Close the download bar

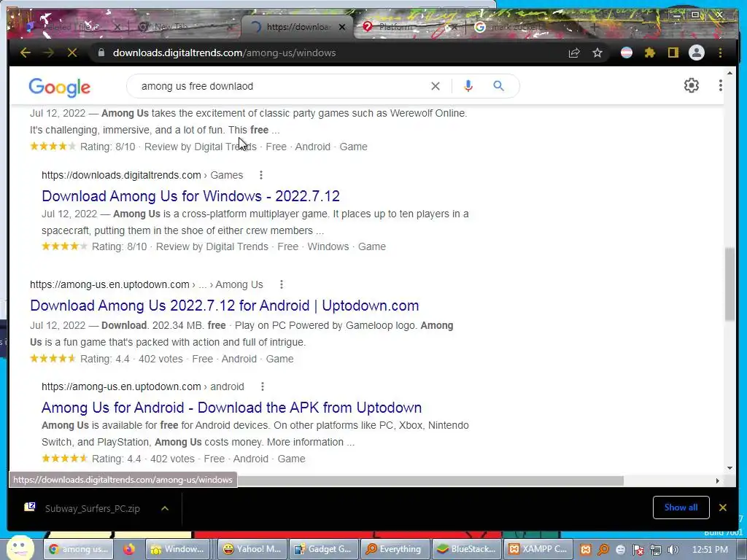pos(723,507)
